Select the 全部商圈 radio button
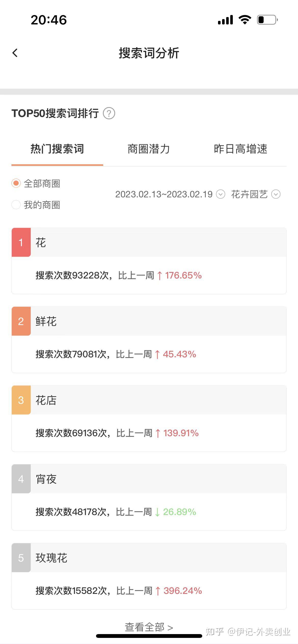Viewport: 298px width, 644px height. click(x=16, y=183)
